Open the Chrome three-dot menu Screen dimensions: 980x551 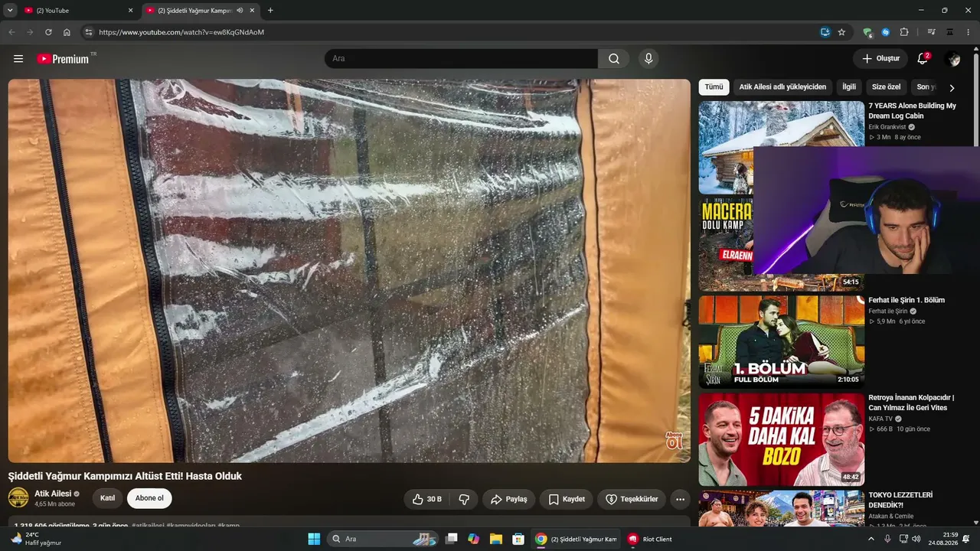(x=969, y=32)
